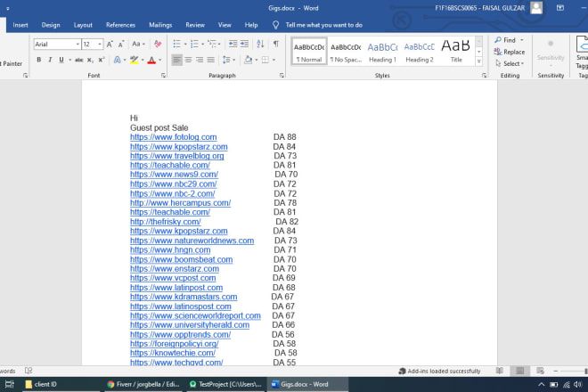Click the Change Case Aa icon
The height and width of the screenshot is (392, 588).
[136, 45]
